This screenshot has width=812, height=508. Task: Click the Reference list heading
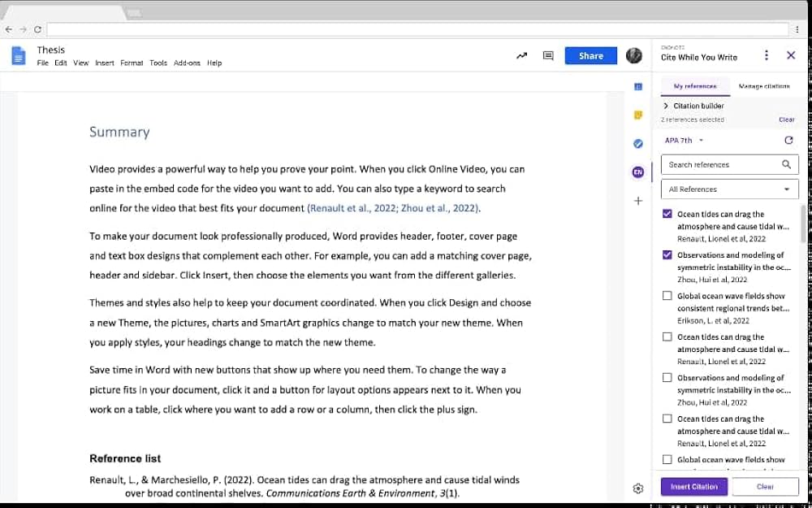pyautogui.click(x=125, y=458)
